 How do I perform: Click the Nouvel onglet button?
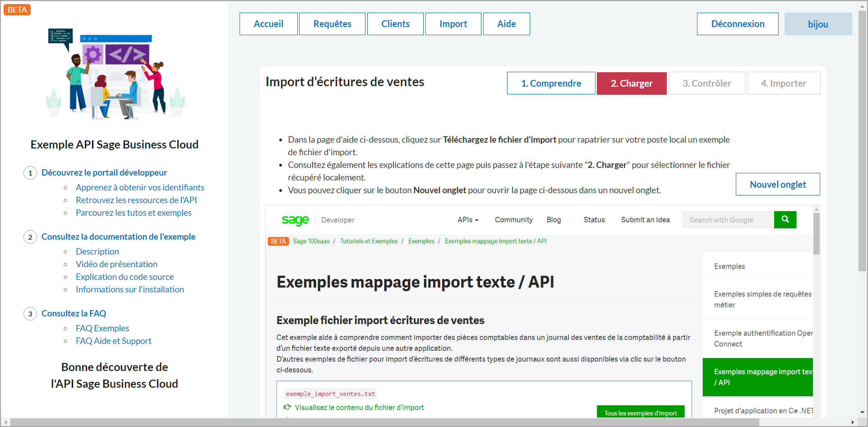(778, 184)
